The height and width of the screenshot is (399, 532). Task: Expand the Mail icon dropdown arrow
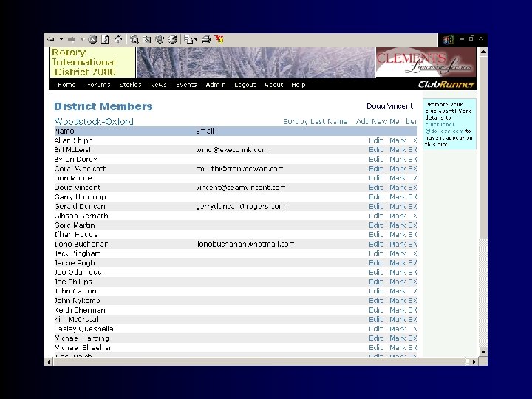[196, 40]
